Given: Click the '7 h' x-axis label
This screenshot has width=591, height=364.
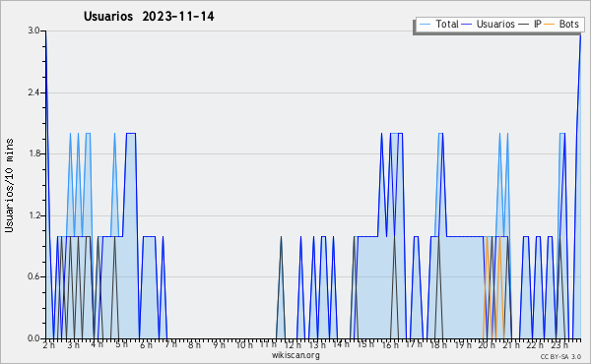Looking at the screenshot, I should point(170,344).
